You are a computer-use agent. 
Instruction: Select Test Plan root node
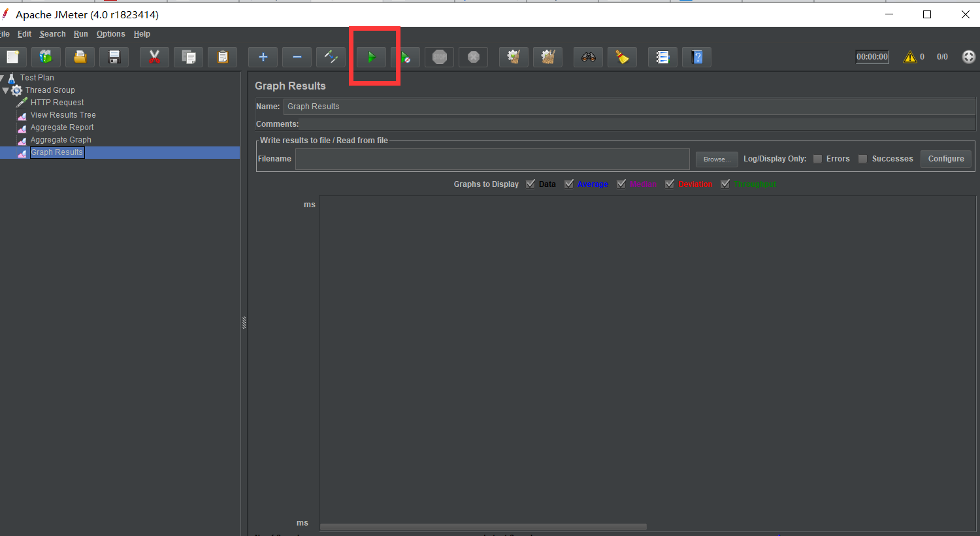(x=37, y=78)
